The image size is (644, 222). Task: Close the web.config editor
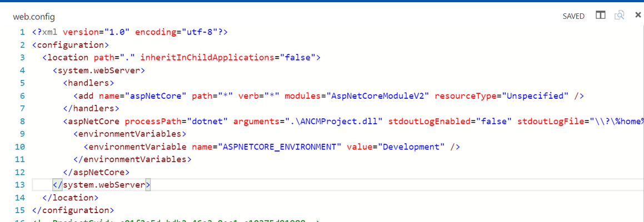[x=638, y=16]
